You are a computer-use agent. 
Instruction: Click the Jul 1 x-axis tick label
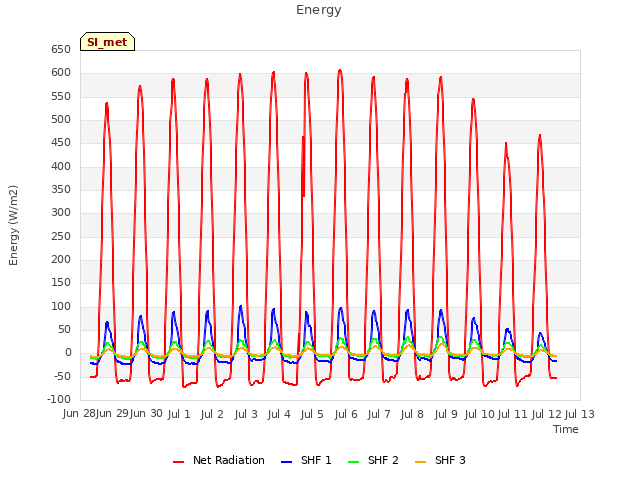pyautogui.click(x=179, y=414)
